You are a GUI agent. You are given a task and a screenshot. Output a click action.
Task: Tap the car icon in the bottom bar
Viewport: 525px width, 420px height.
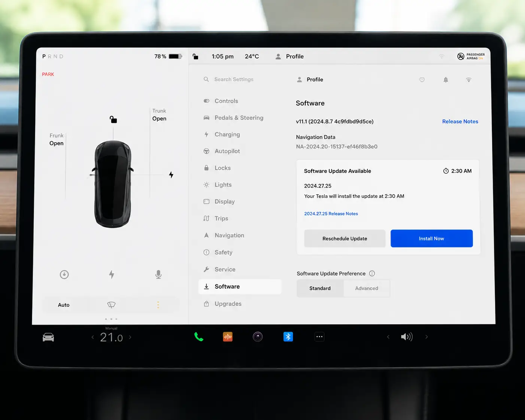pyautogui.click(x=48, y=337)
